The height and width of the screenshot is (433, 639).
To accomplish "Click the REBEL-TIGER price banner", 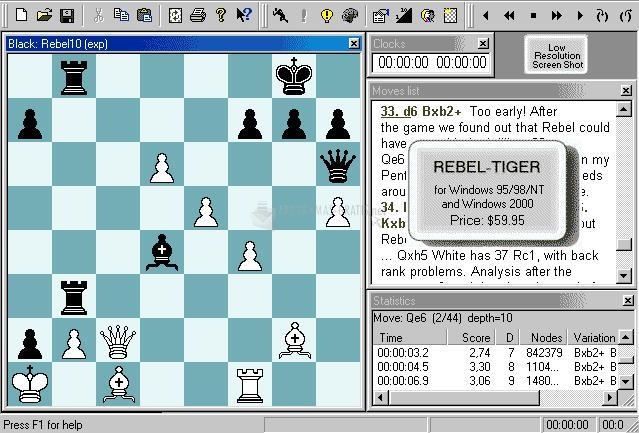I will pos(487,193).
